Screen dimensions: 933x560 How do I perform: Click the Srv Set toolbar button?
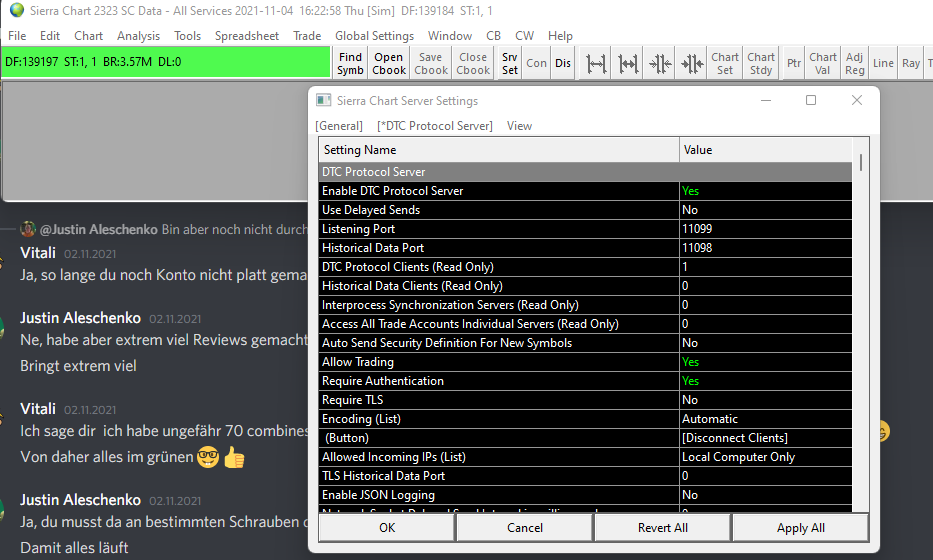pos(509,63)
